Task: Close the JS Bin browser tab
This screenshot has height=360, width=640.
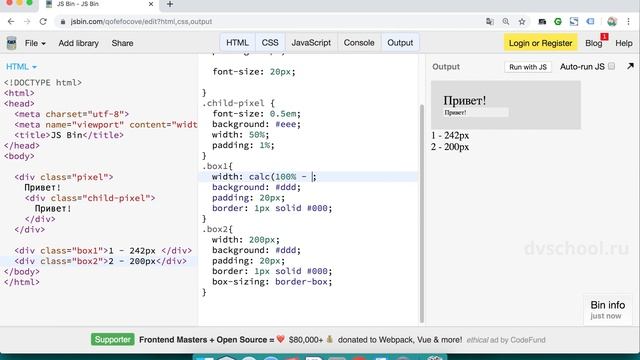Action: pyautogui.click(x=151, y=4)
